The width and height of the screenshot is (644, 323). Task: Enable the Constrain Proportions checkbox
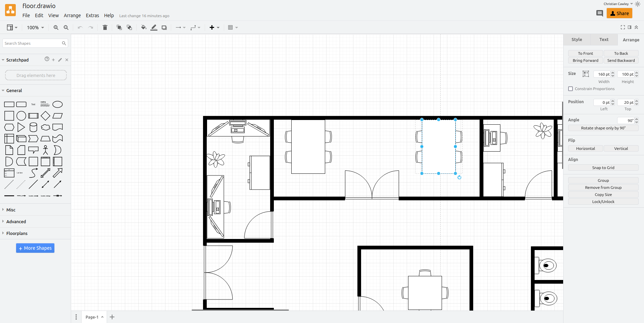point(571,89)
